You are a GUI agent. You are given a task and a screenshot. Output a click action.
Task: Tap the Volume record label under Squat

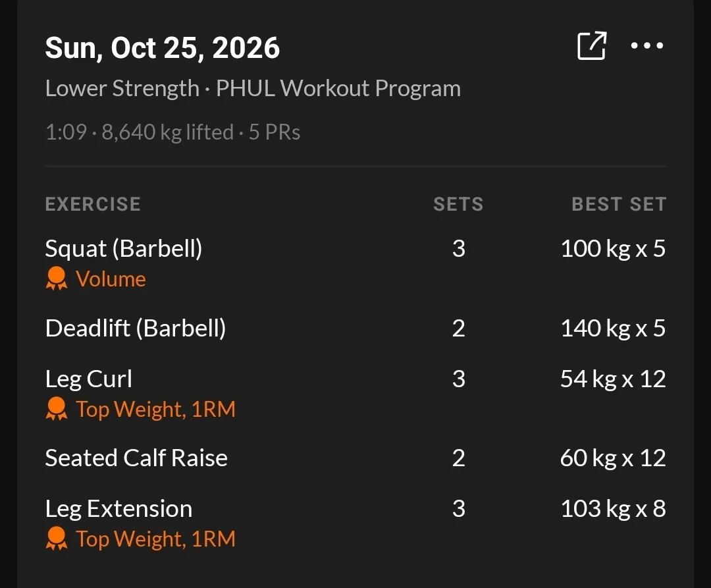point(111,279)
